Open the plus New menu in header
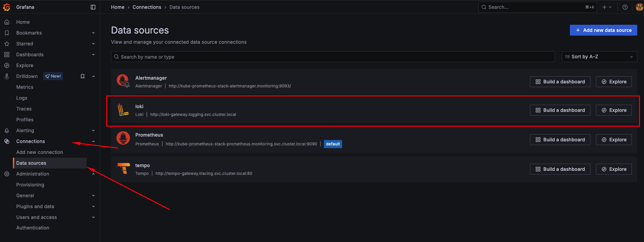This screenshot has width=644, height=242. coord(607,7)
